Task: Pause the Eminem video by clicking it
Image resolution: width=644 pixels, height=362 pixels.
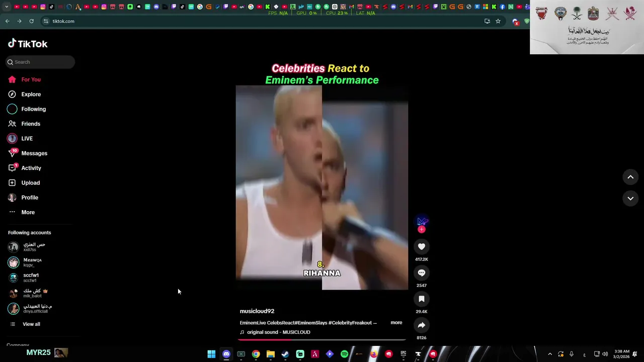Action: pos(322,188)
